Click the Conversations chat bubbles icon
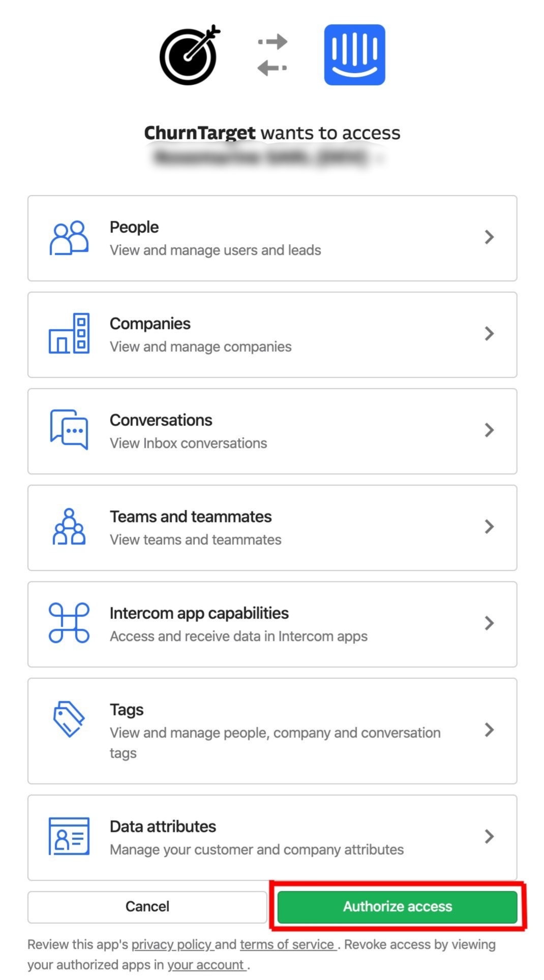Viewport: 544px width, 980px height. pos(69,430)
